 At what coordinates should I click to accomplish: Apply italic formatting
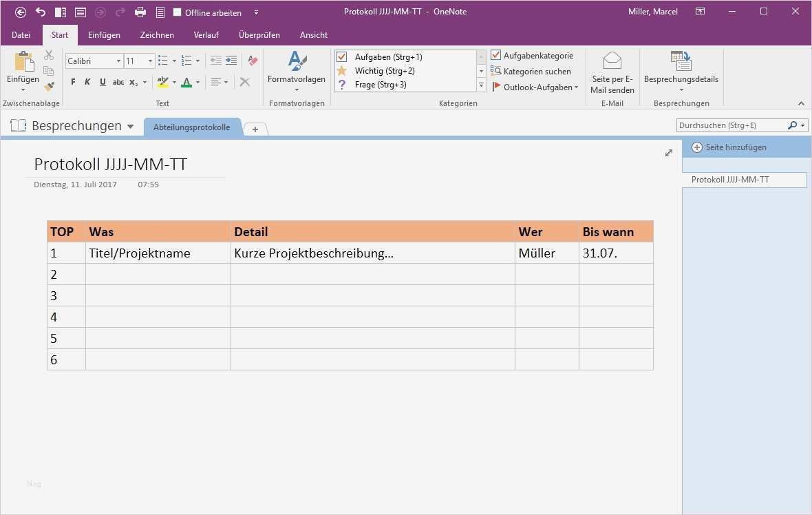click(87, 82)
